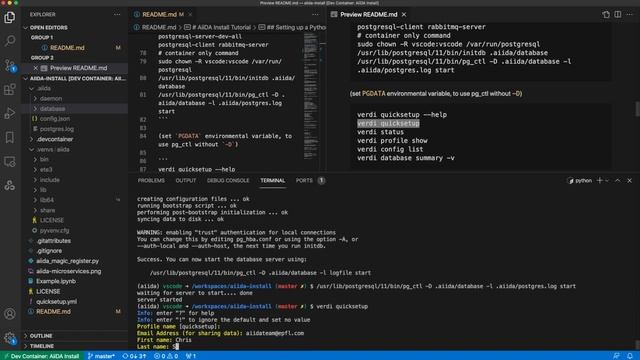The width and height of the screenshot is (640, 360).
Task: Open Explorer panel more actions menu
Action: (x=117, y=14)
